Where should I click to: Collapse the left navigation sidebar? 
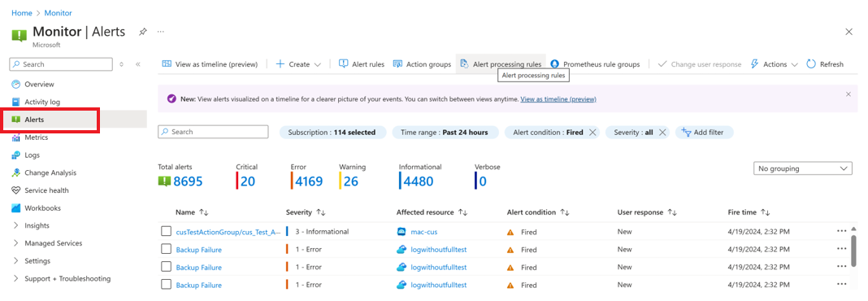point(138,64)
